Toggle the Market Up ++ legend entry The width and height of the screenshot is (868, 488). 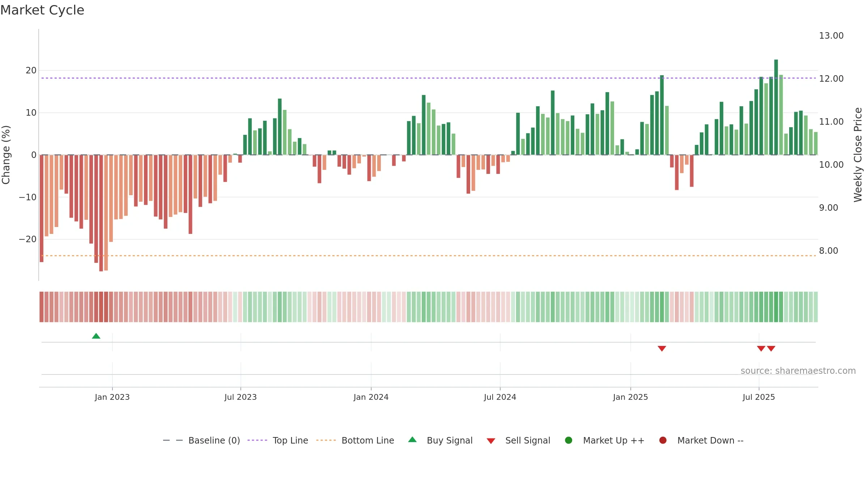[x=605, y=440]
